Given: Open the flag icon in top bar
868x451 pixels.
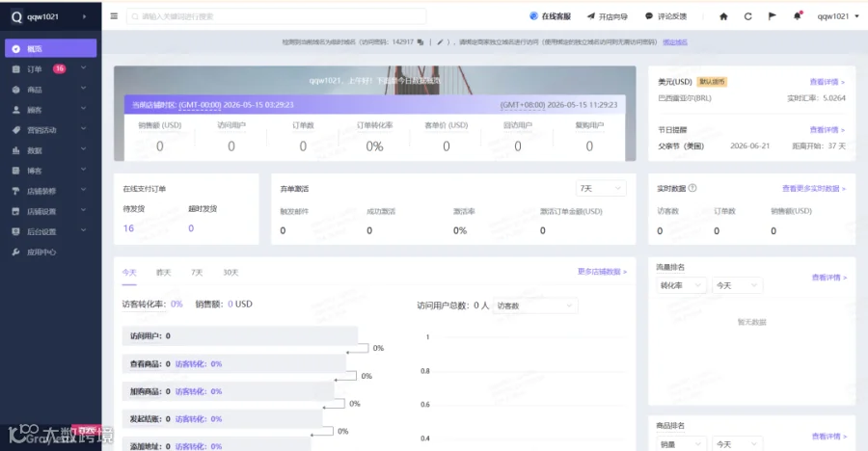Looking at the screenshot, I should pyautogui.click(x=773, y=16).
